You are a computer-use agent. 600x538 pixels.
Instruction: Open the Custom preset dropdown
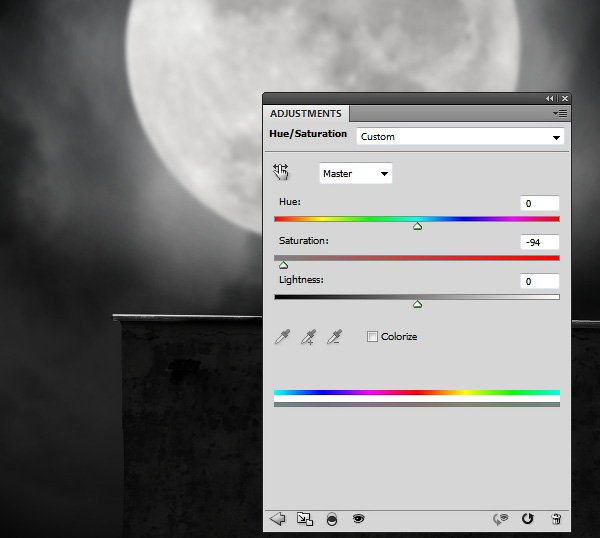[460, 137]
